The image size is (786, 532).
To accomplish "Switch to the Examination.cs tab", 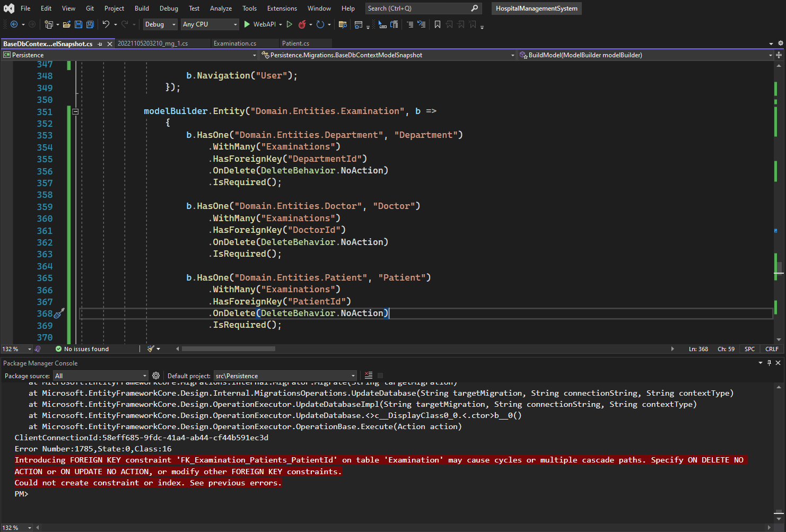I will [235, 43].
